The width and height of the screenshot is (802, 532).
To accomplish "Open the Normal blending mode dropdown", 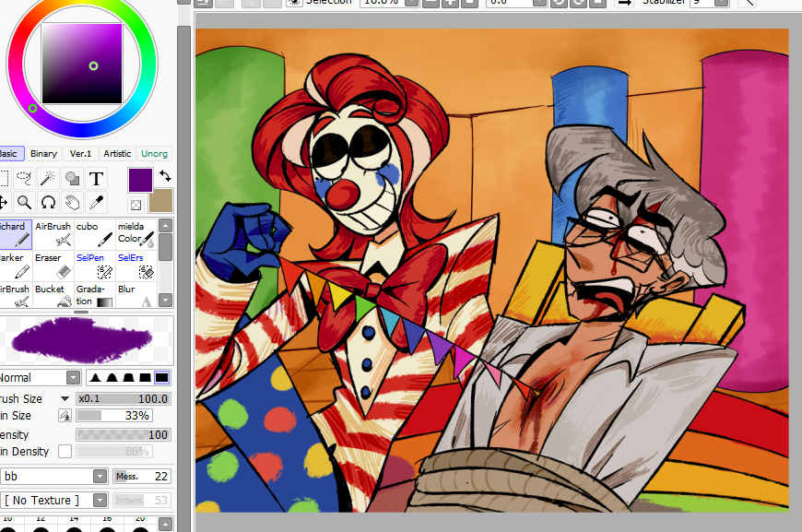I will (73, 378).
